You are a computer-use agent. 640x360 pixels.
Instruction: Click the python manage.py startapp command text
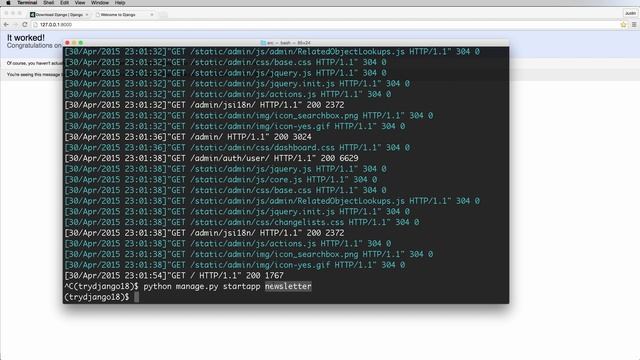click(x=202, y=286)
